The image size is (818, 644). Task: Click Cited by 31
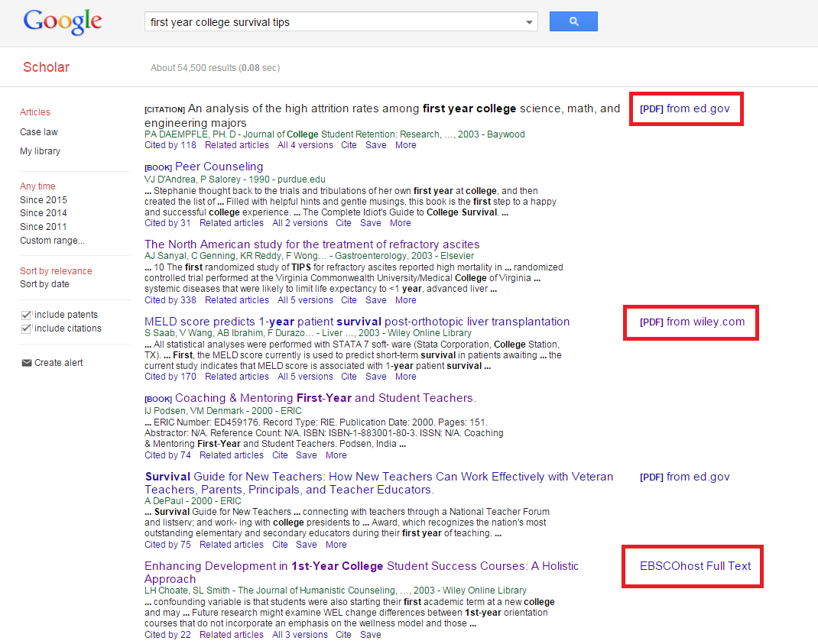point(167,222)
